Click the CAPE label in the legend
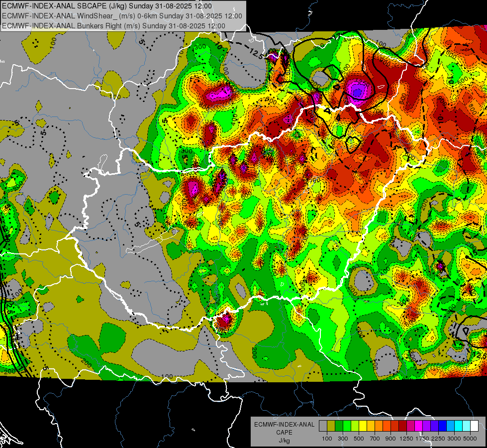 pyautogui.click(x=284, y=433)
